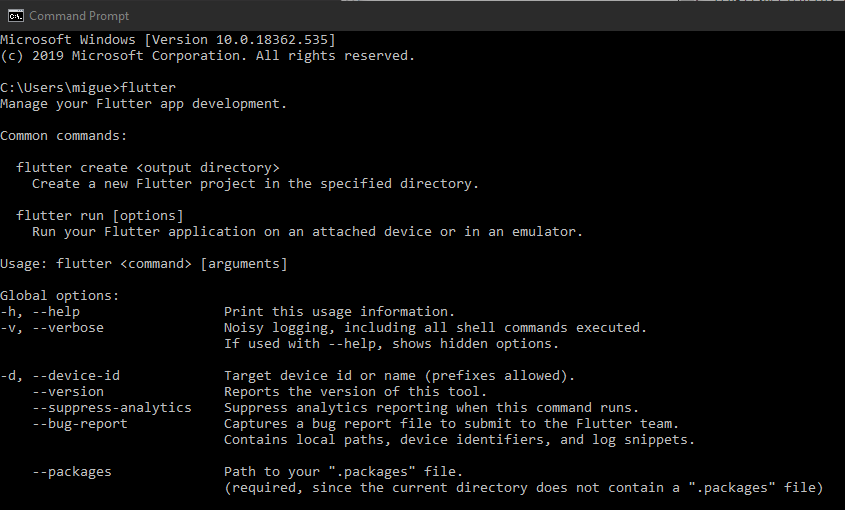Image resolution: width=845 pixels, height=510 pixels.
Task: Click the Microsoft Windows version line
Action: pos(168,40)
